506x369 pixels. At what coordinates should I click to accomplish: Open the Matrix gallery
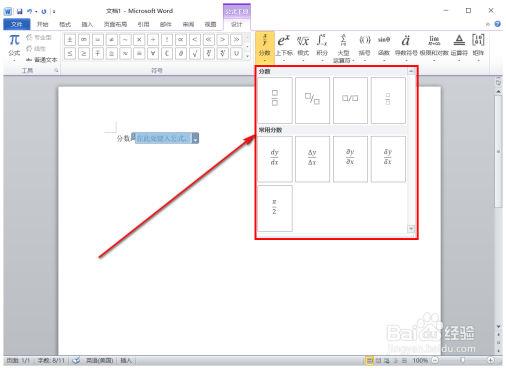pos(478,47)
